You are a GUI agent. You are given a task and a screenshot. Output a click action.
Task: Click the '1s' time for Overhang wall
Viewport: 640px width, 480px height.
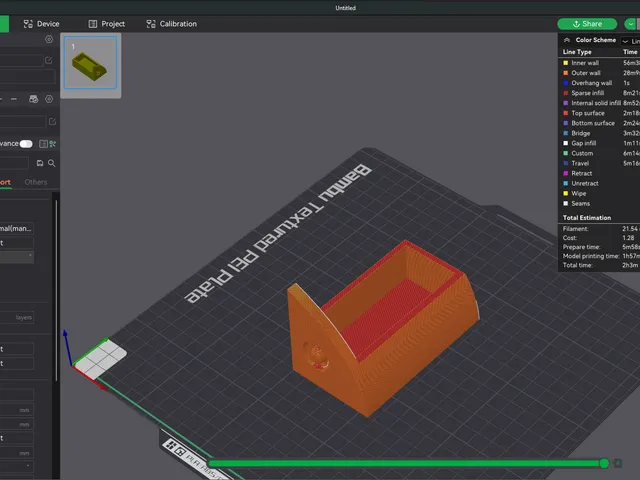coord(626,83)
